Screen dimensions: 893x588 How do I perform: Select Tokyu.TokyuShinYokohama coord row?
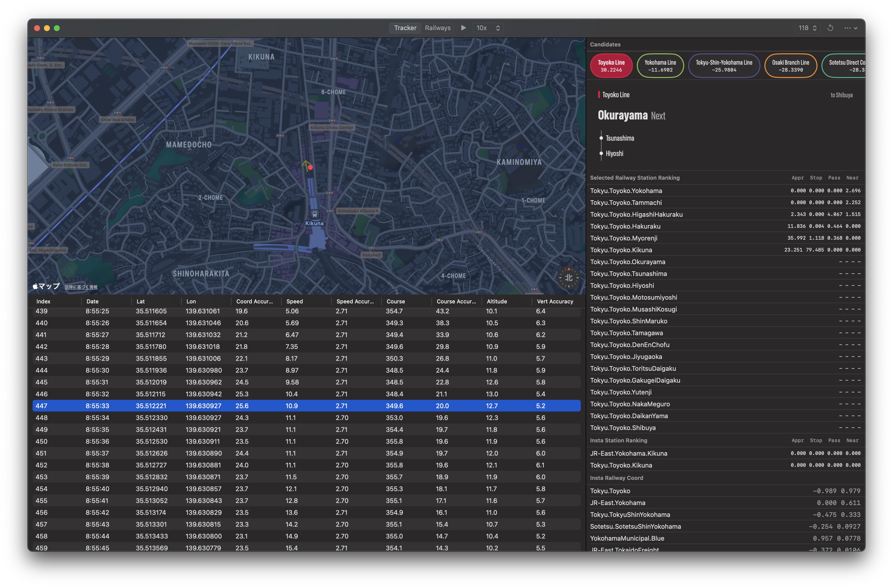click(725, 514)
